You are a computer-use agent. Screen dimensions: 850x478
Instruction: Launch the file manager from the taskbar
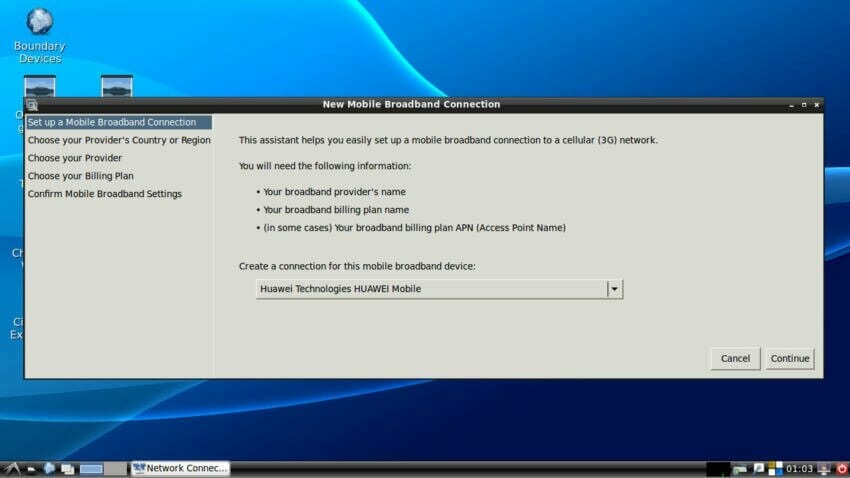pos(31,469)
